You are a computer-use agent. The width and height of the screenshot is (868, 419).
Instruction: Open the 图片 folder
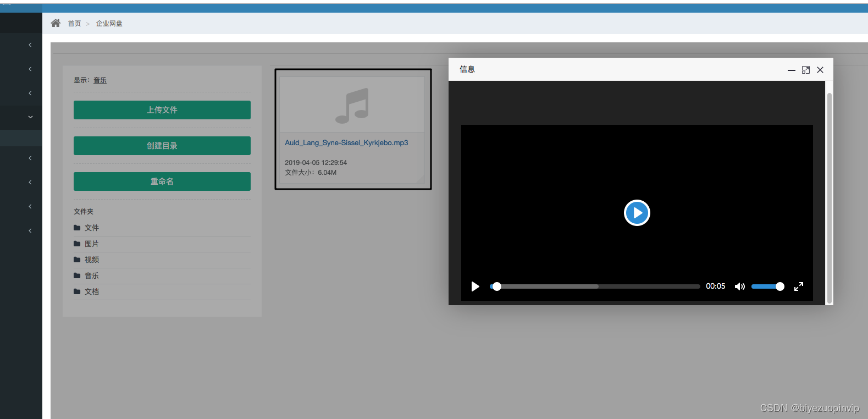(x=92, y=244)
